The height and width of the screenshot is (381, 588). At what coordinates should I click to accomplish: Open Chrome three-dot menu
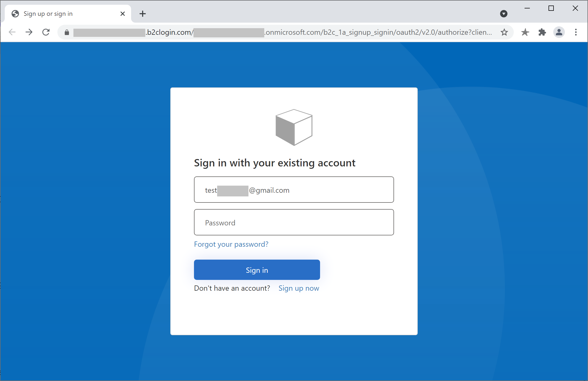point(576,32)
